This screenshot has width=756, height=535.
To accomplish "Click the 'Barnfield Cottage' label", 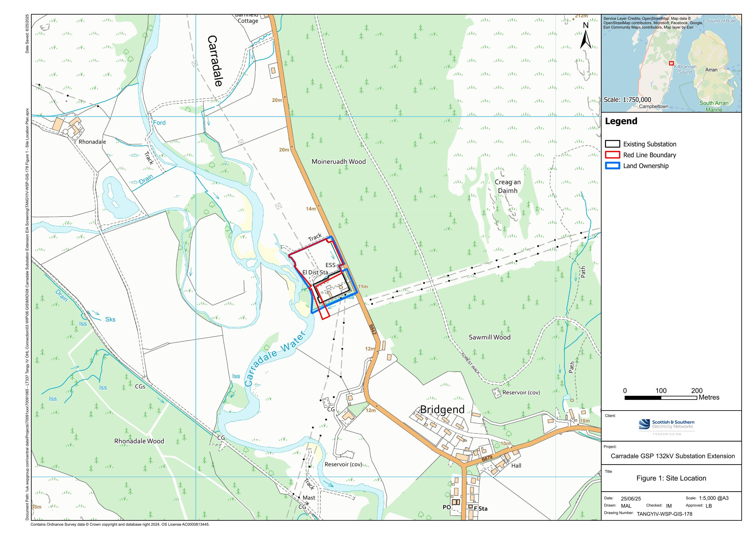I will [248, 19].
